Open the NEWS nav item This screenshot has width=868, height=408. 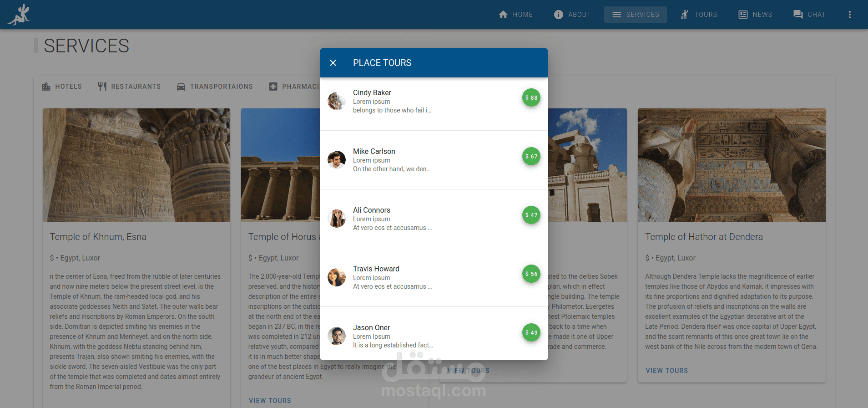pyautogui.click(x=755, y=15)
